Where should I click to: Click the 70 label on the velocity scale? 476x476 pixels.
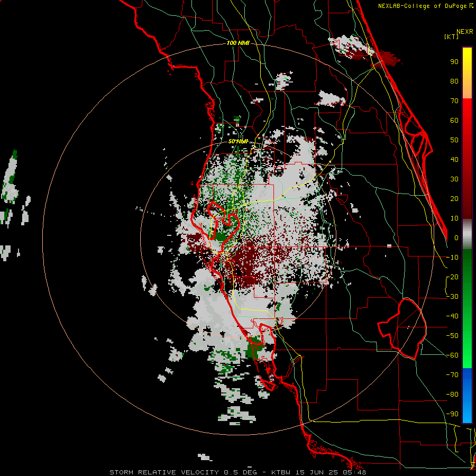point(454,101)
